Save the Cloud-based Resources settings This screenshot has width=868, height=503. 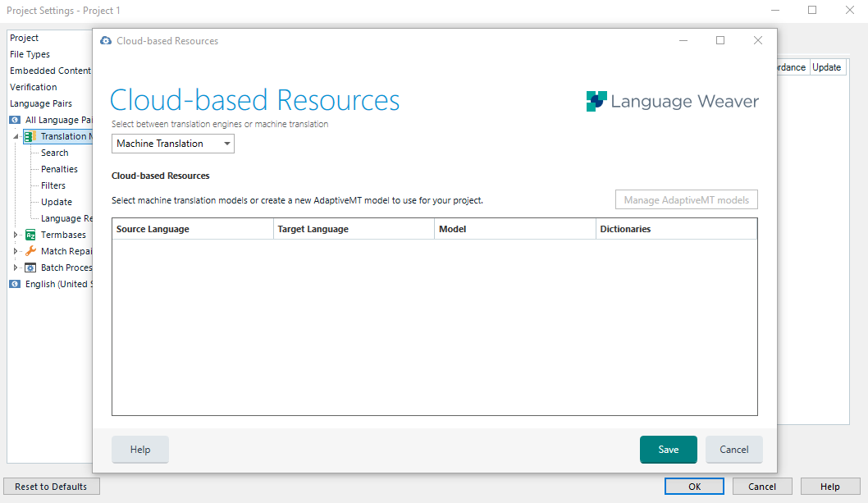[668, 450]
